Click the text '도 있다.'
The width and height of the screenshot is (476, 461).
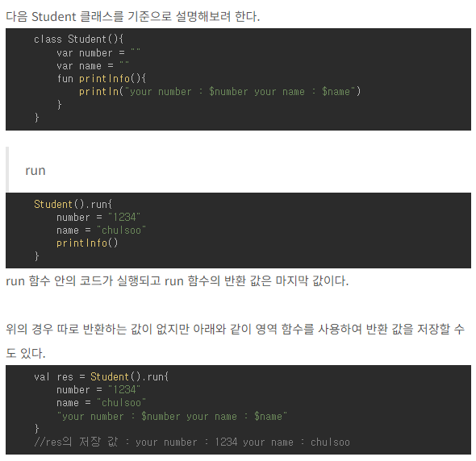click(26, 353)
